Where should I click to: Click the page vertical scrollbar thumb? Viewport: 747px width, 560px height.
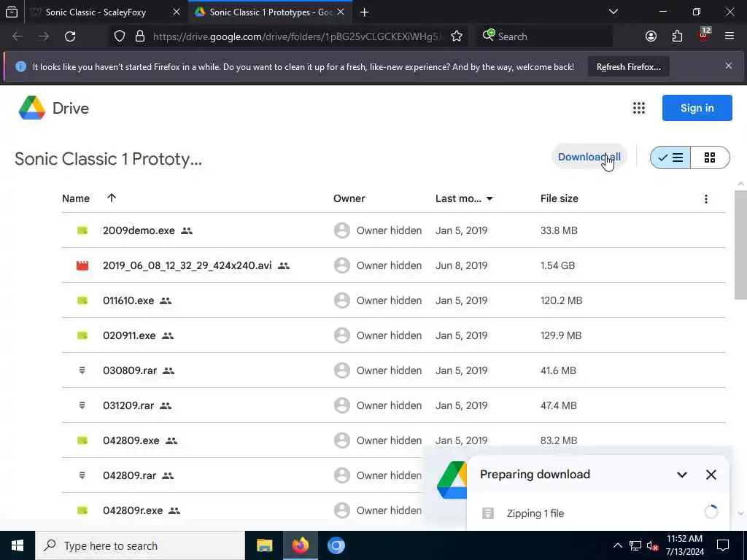point(740,245)
